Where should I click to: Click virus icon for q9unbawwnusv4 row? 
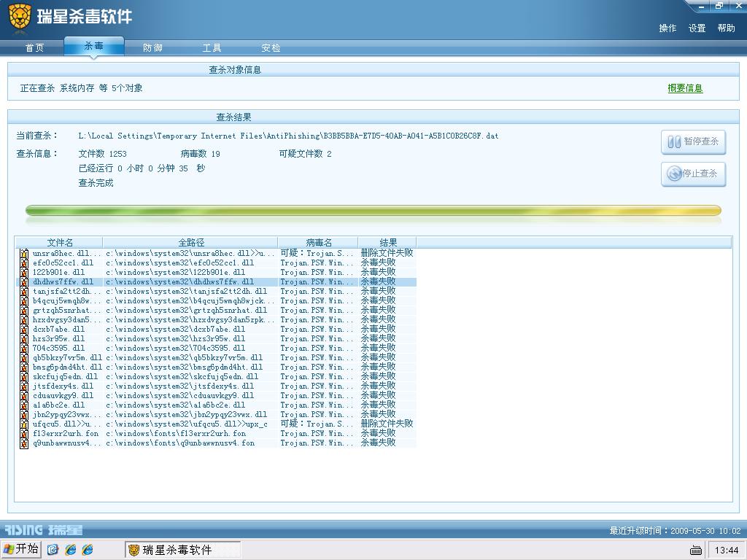24,443
